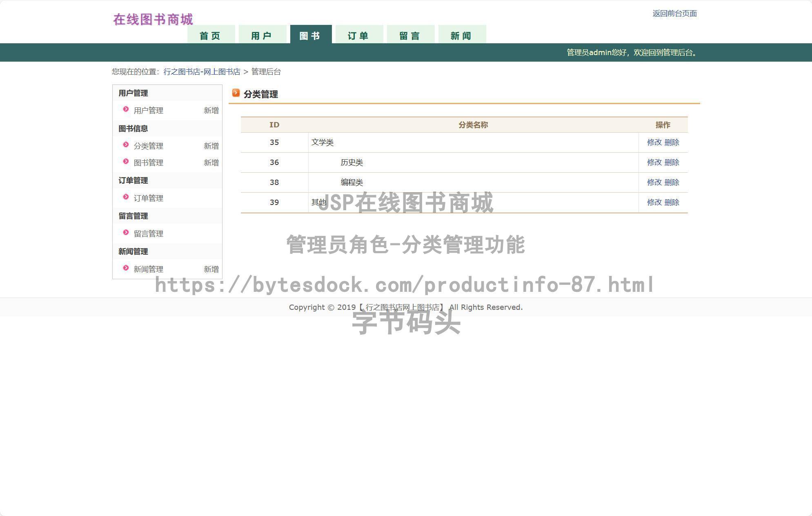The height and width of the screenshot is (516, 812).
Task: Delete the 编程类 category row
Action: tap(672, 182)
